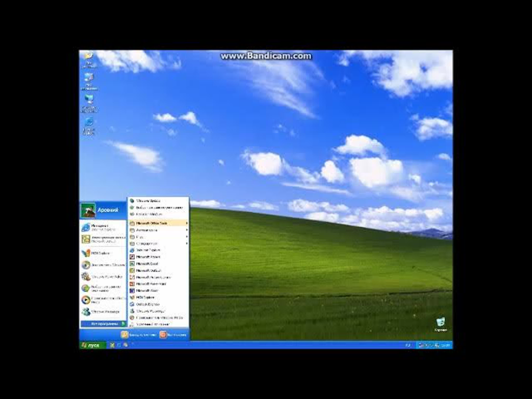The width and height of the screenshot is (532, 399).
Task: Launch Microsoft PowerPoint from the programs list
Action: pos(158,284)
